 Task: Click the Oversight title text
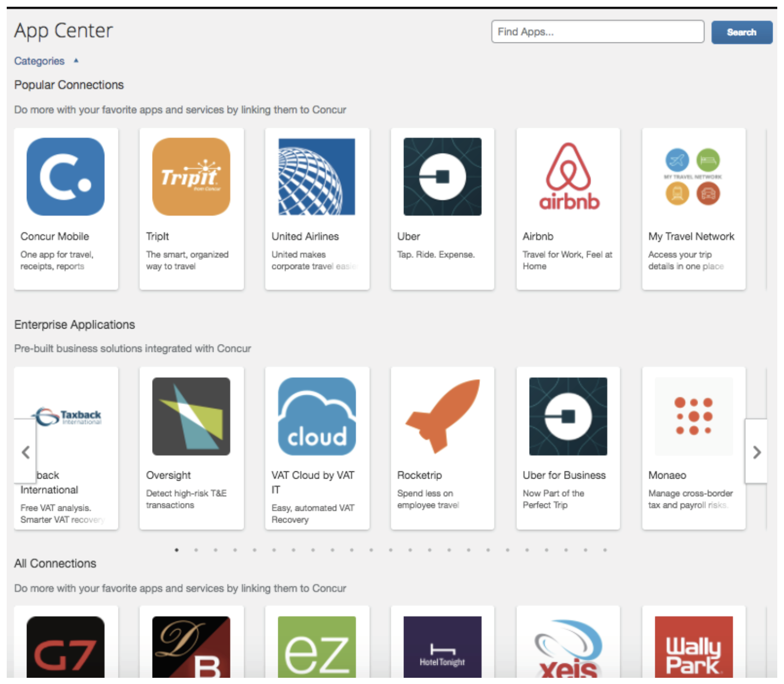tap(169, 475)
